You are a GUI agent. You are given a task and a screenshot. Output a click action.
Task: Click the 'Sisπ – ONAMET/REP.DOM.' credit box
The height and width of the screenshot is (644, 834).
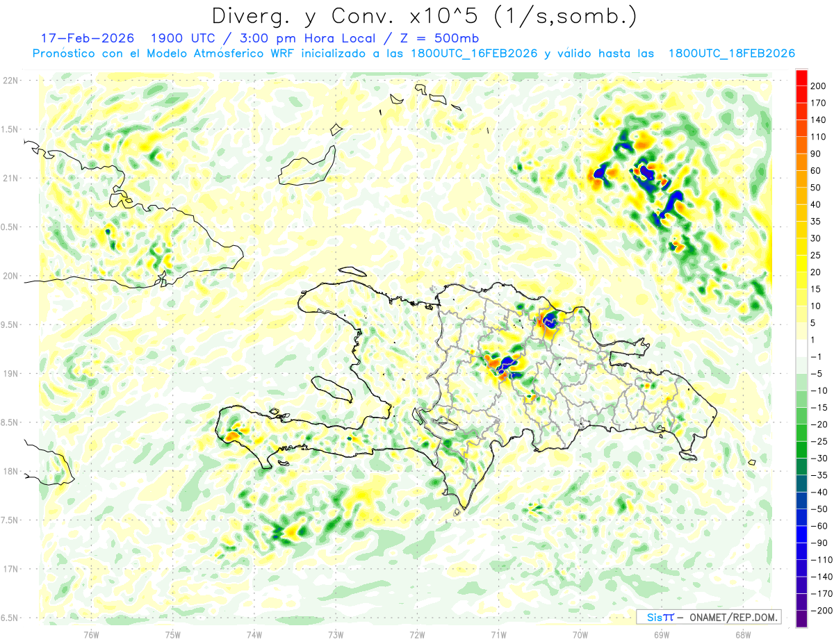[x=708, y=617]
